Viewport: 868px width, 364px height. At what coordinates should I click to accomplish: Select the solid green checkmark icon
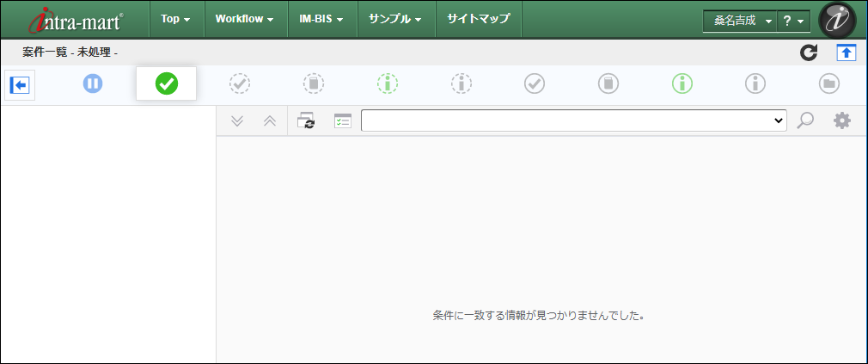tap(167, 84)
